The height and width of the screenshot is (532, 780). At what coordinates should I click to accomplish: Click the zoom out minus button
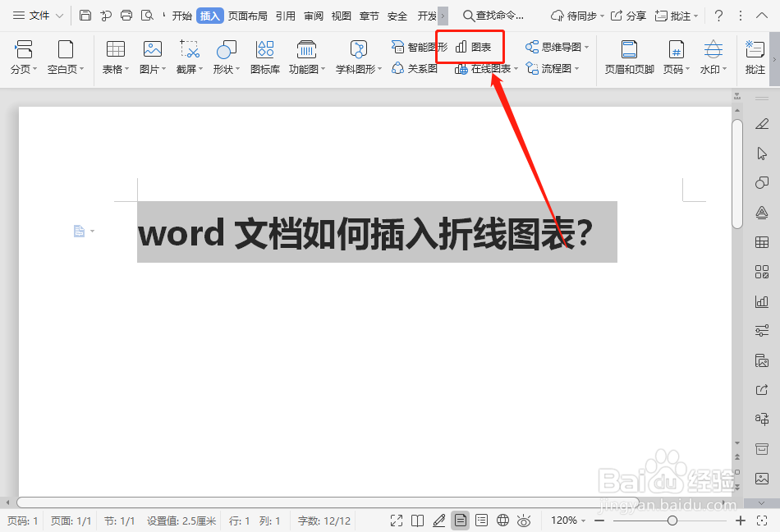[599, 521]
